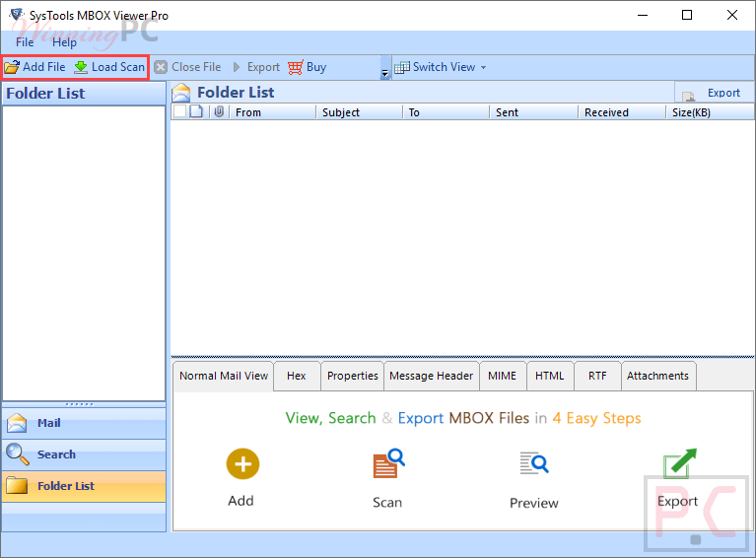
Task: Click the paperclip attachment column icon
Action: (219, 111)
